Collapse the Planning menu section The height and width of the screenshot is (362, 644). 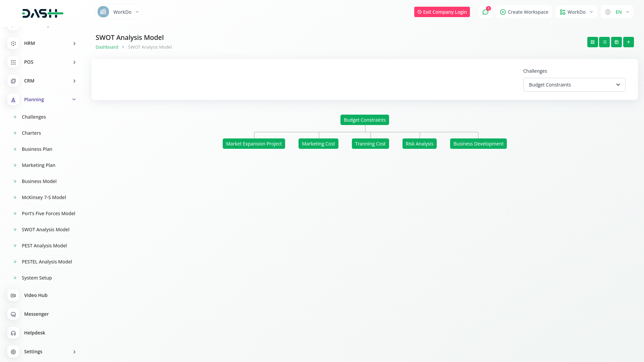click(x=74, y=100)
